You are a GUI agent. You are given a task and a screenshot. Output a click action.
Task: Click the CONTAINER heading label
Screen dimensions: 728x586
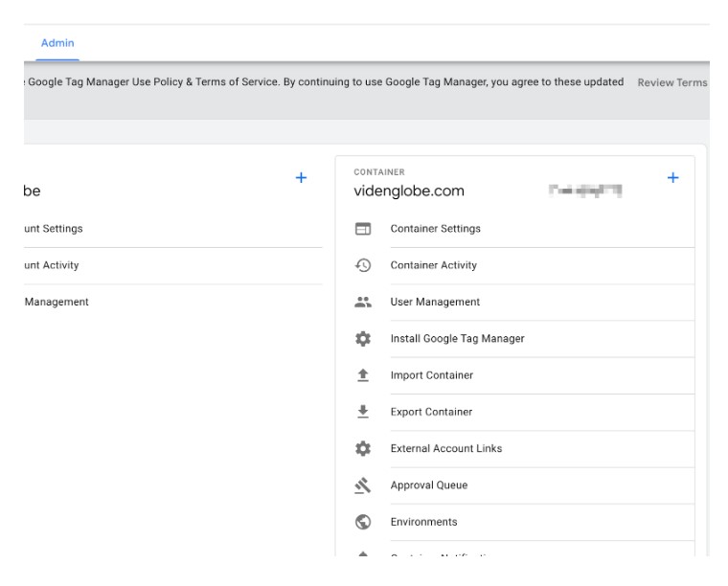pos(379,172)
